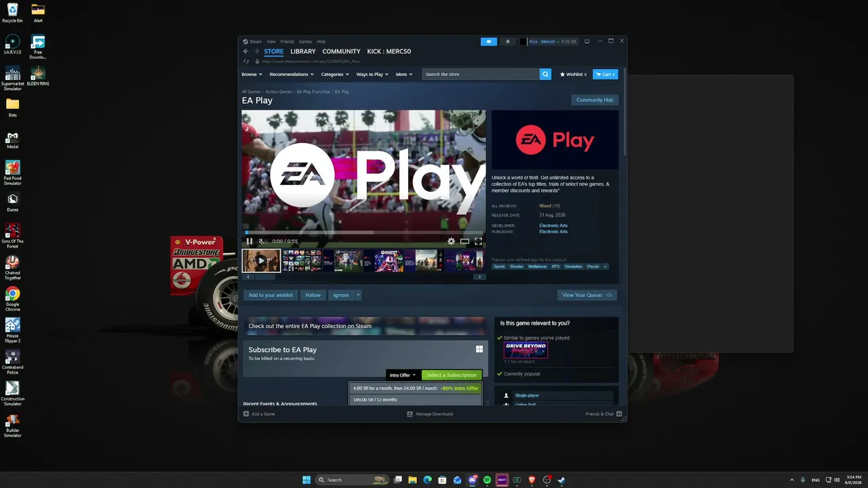This screenshot has width=868, height=488.
Task: Enter fullscreen for the trailer video
Action: [478, 241]
